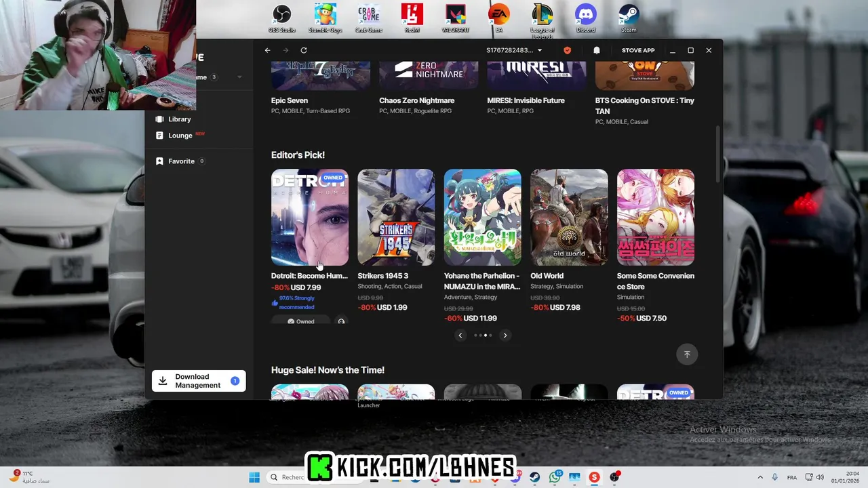The height and width of the screenshot is (488, 868).
Task: Click the Editor's Pick! heading
Action: pos(298,155)
